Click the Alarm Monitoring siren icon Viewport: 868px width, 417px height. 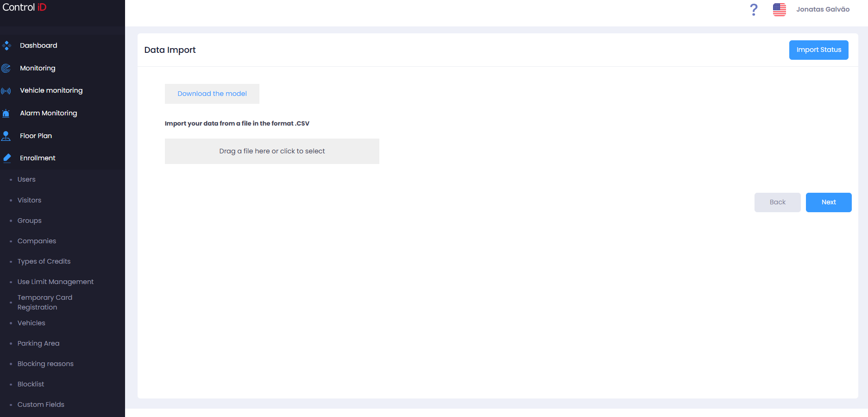[6, 113]
